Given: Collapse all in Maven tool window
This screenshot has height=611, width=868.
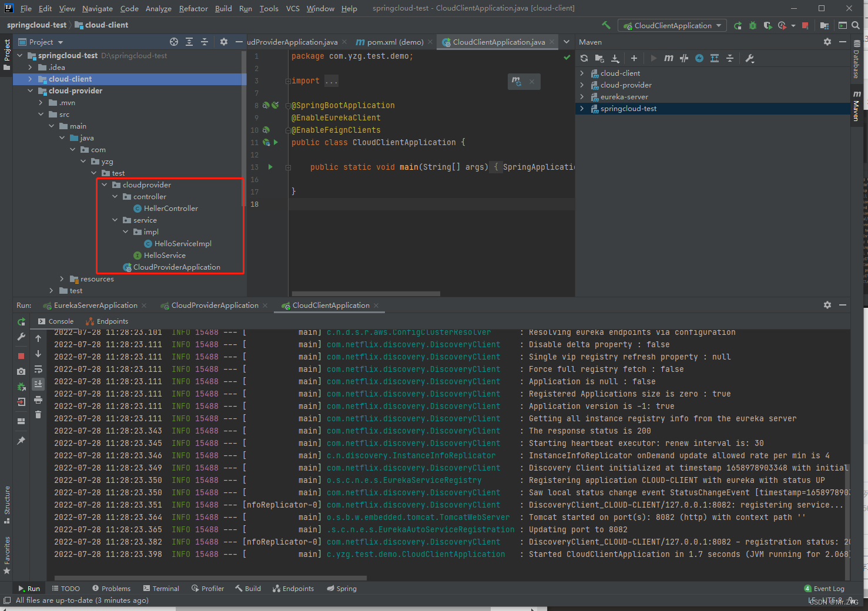Looking at the screenshot, I should (730, 58).
